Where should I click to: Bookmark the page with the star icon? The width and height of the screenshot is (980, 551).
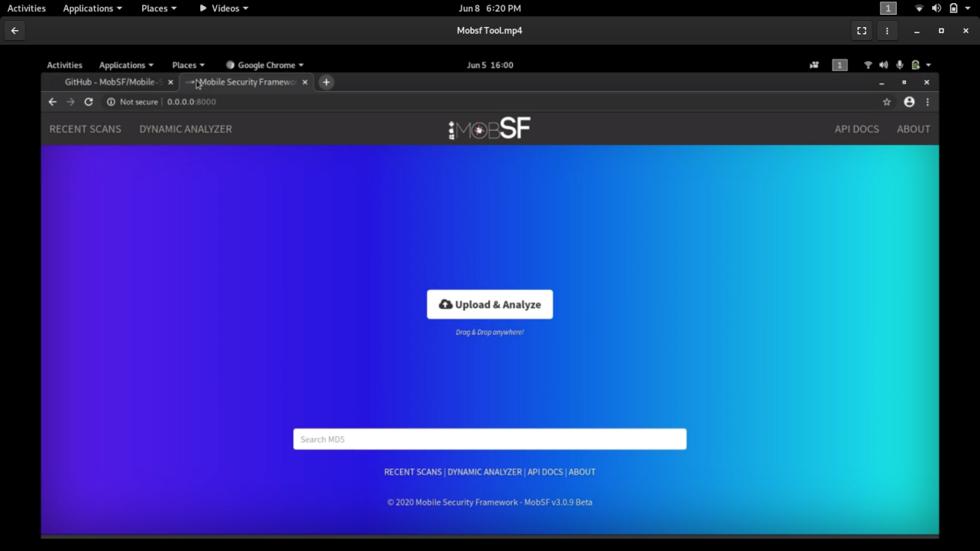point(887,102)
